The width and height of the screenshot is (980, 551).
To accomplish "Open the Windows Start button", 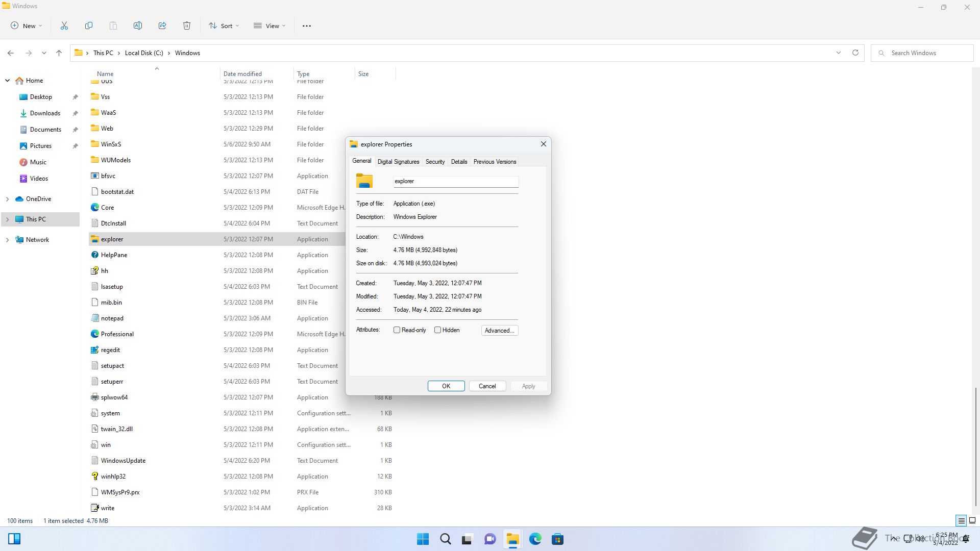I will click(423, 539).
